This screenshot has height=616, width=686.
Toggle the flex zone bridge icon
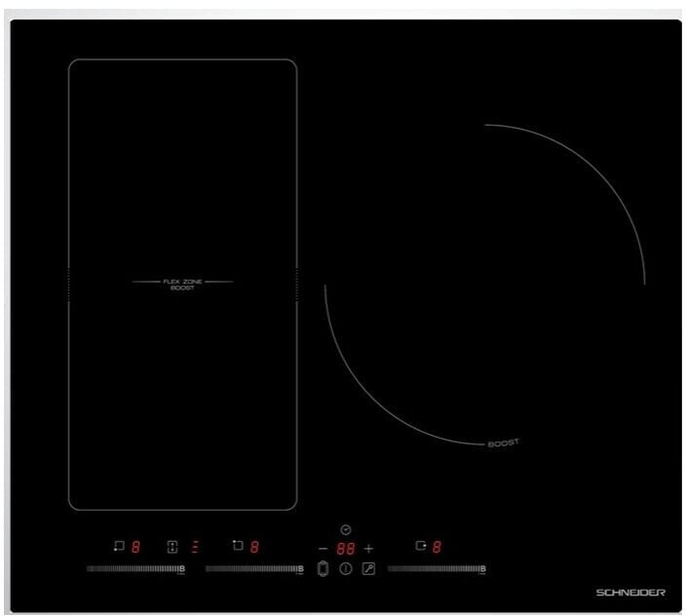pos(172,547)
